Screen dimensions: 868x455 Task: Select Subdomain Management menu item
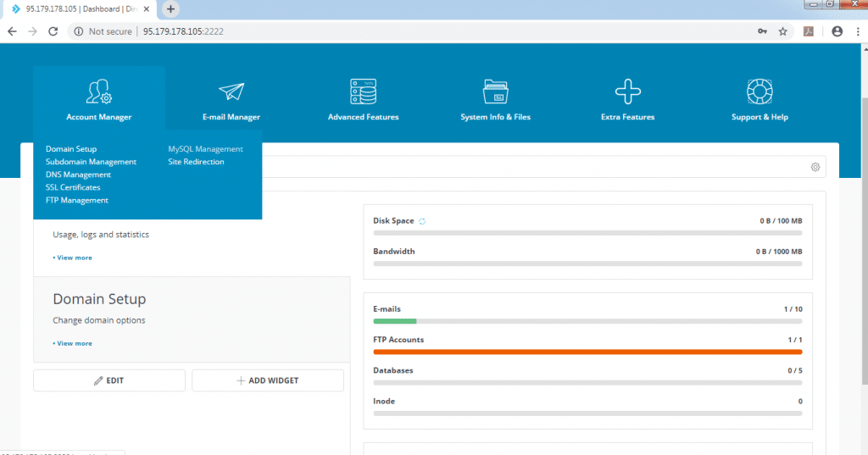(91, 162)
